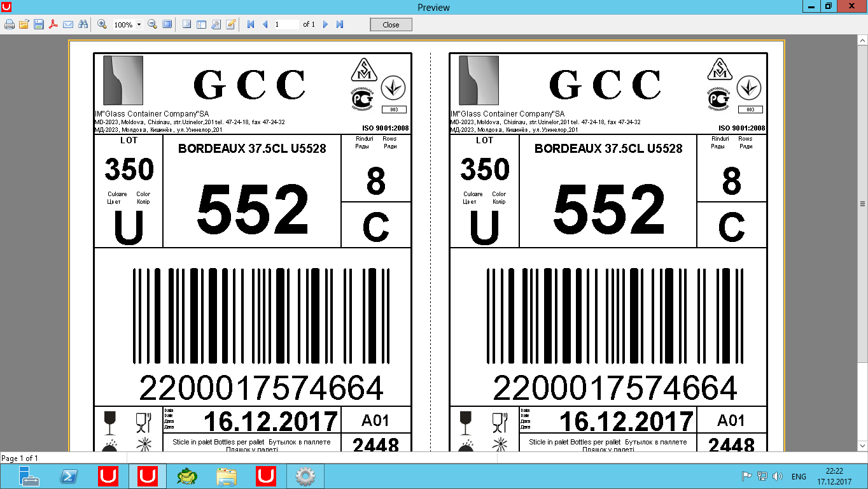Open Server Manager from the taskbar
The image size is (868, 489).
(29, 476)
